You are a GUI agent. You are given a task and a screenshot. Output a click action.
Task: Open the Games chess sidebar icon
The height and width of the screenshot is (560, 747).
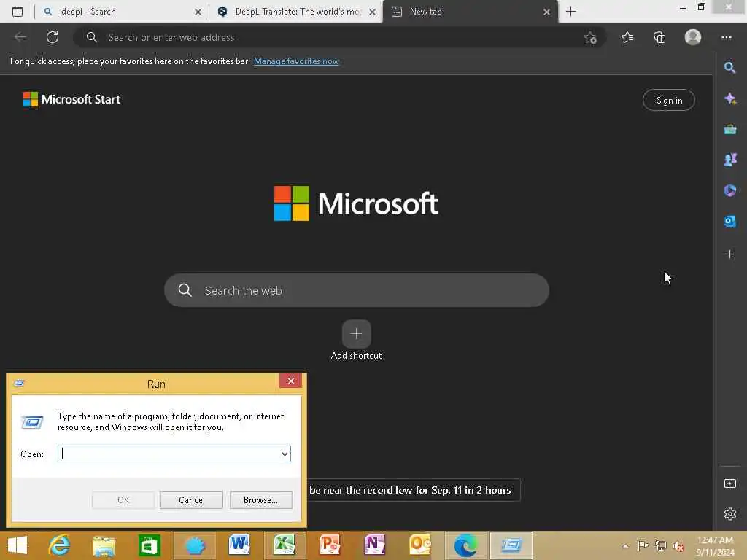point(729,160)
